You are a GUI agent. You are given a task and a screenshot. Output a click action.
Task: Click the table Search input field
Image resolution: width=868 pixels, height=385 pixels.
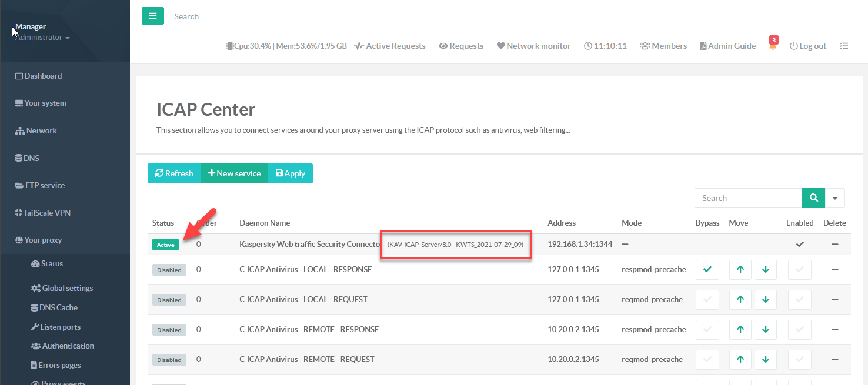[748, 198]
